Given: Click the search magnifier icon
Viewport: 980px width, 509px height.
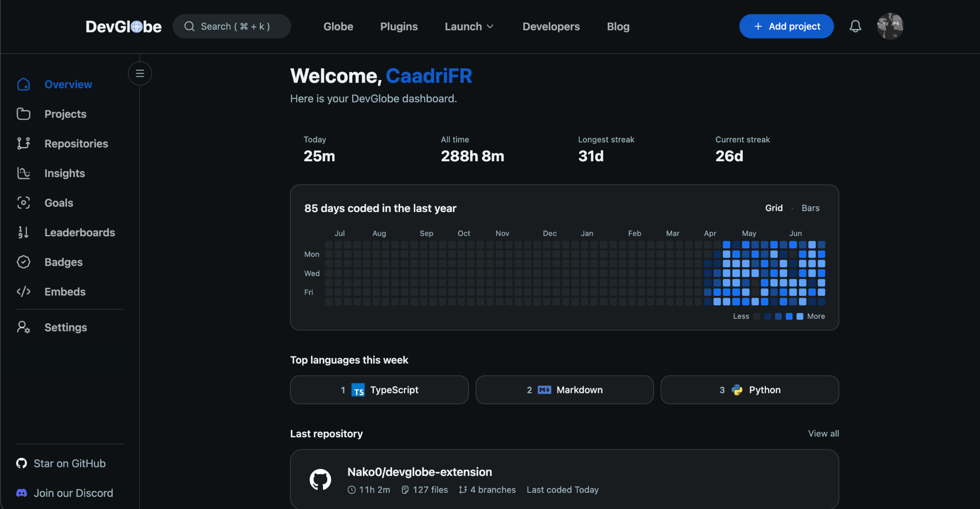Looking at the screenshot, I should tap(189, 26).
